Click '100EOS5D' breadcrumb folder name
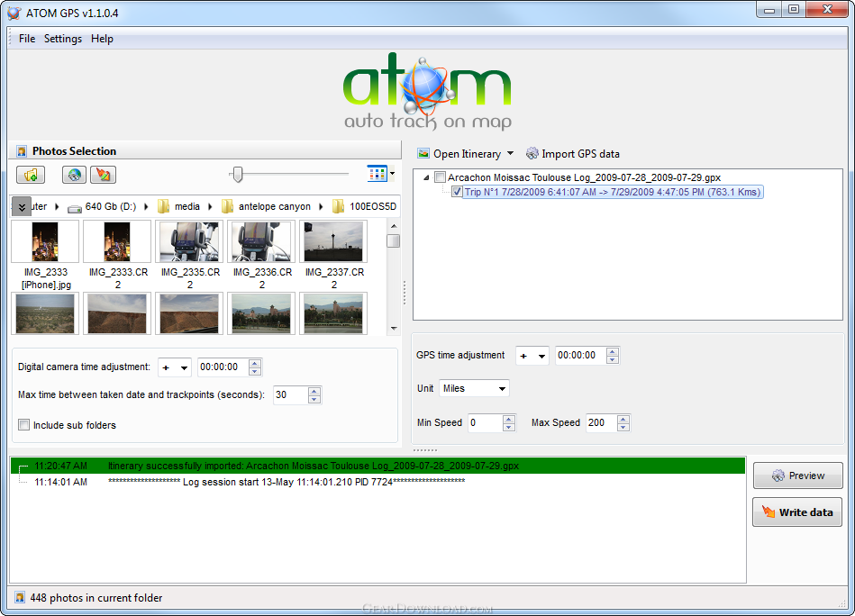Screen dimensions: 855x616 click(x=373, y=206)
